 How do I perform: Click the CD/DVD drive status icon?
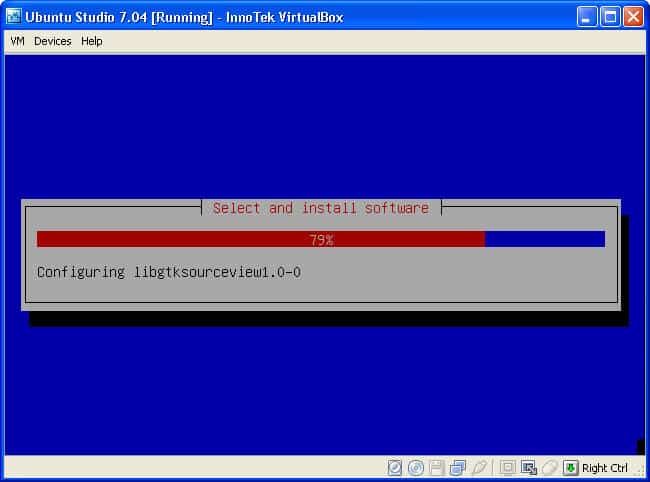pyautogui.click(x=415, y=467)
